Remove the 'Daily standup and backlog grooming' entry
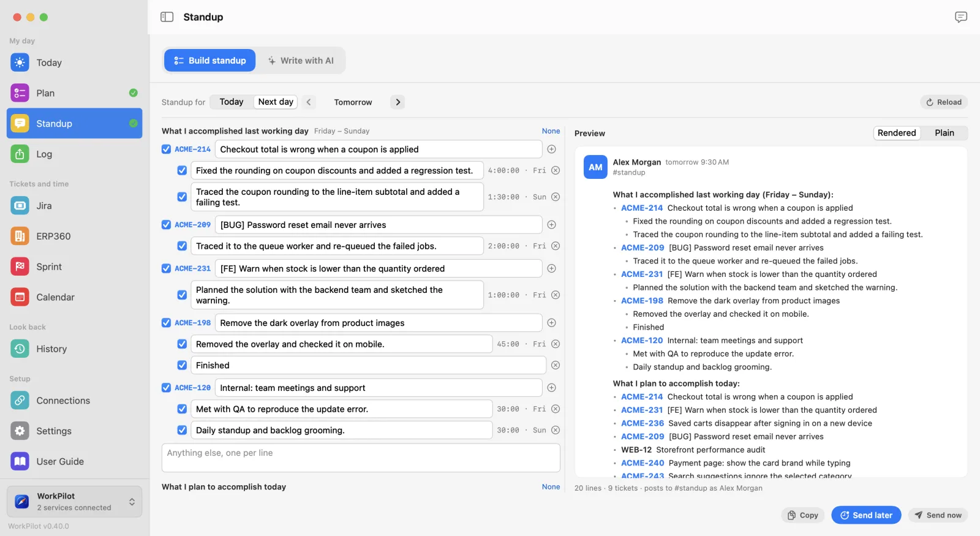The width and height of the screenshot is (980, 536). tap(556, 430)
